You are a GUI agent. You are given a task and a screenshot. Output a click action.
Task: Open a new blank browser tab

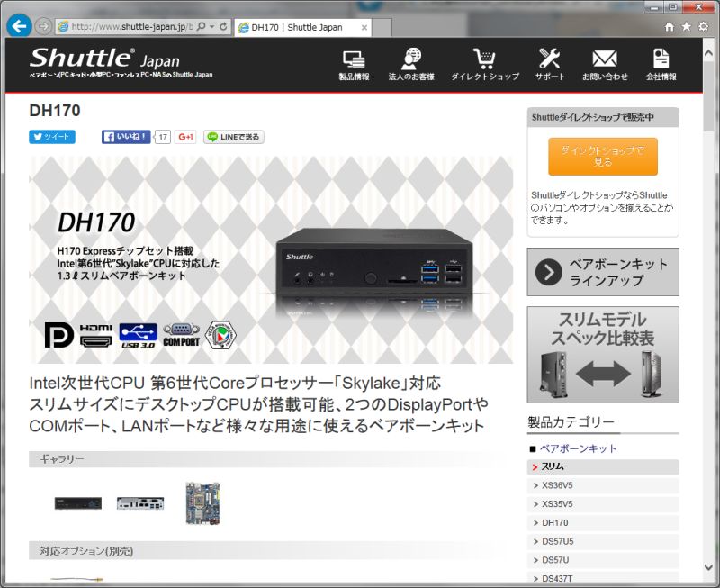pos(382,28)
